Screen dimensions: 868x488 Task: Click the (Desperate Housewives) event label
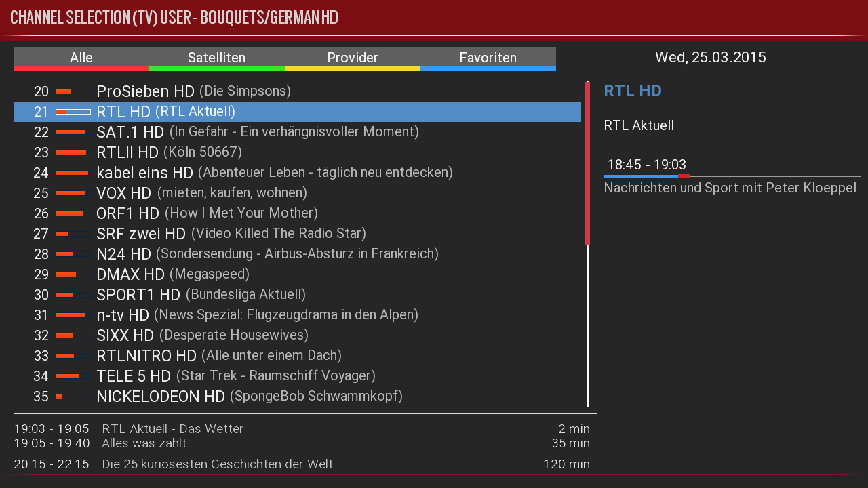click(234, 335)
